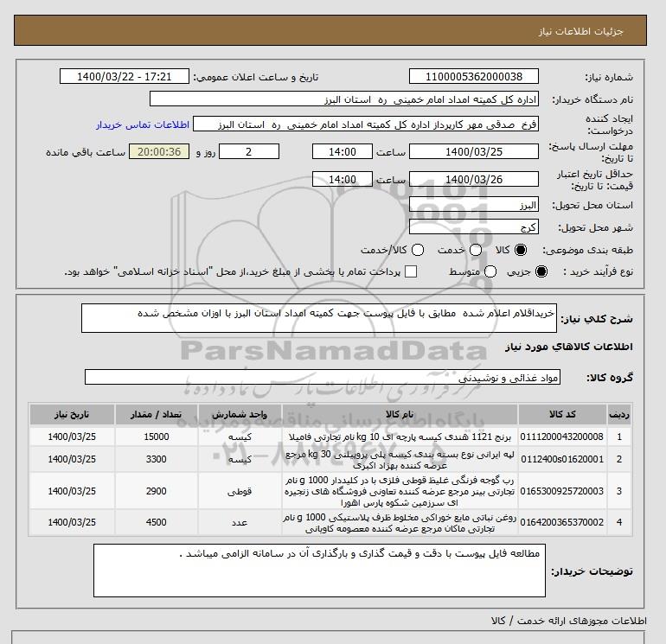Click the buyer organization name field
The height and width of the screenshot is (644, 666).
tap(344, 99)
